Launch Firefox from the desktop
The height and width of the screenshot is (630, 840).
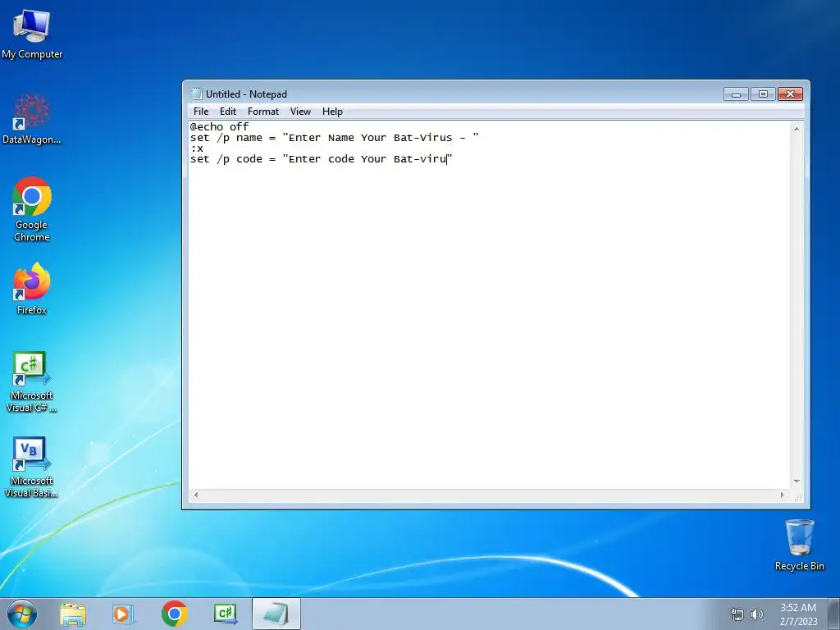point(32,288)
